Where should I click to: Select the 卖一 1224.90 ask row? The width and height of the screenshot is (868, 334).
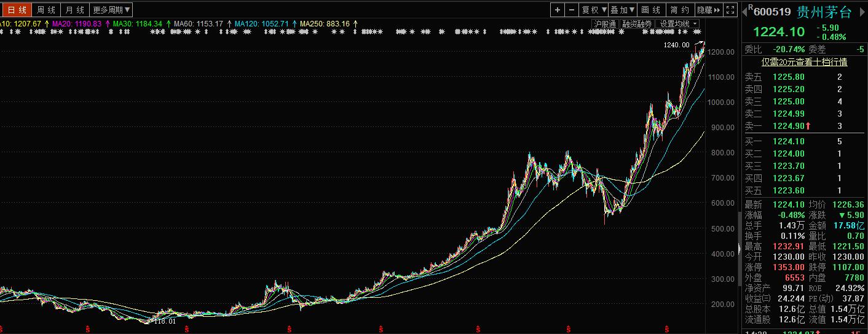click(805, 126)
